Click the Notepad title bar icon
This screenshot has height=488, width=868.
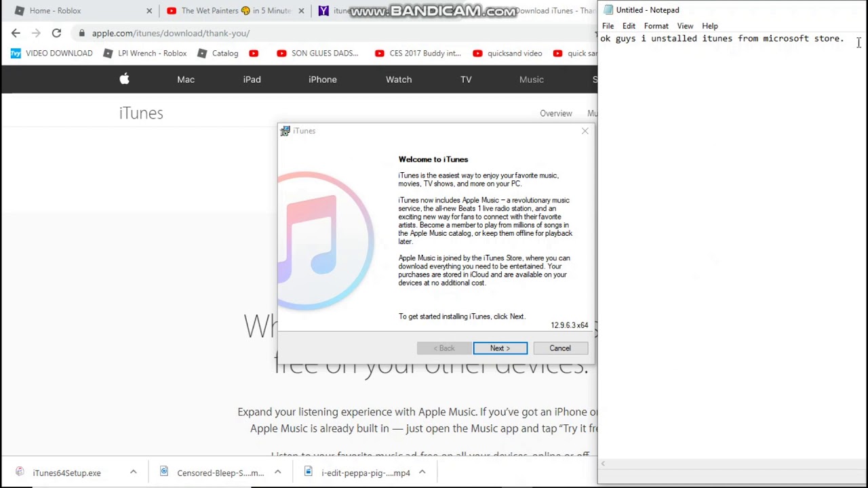click(608, 10)
